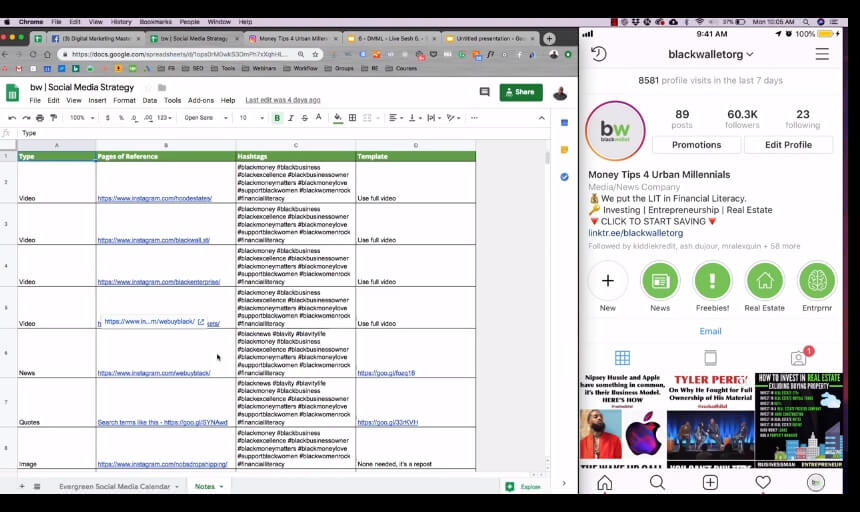This screenshot has width=860, height=512.
Task: Toggle italic formatting
Action: (x=291, y=118)
